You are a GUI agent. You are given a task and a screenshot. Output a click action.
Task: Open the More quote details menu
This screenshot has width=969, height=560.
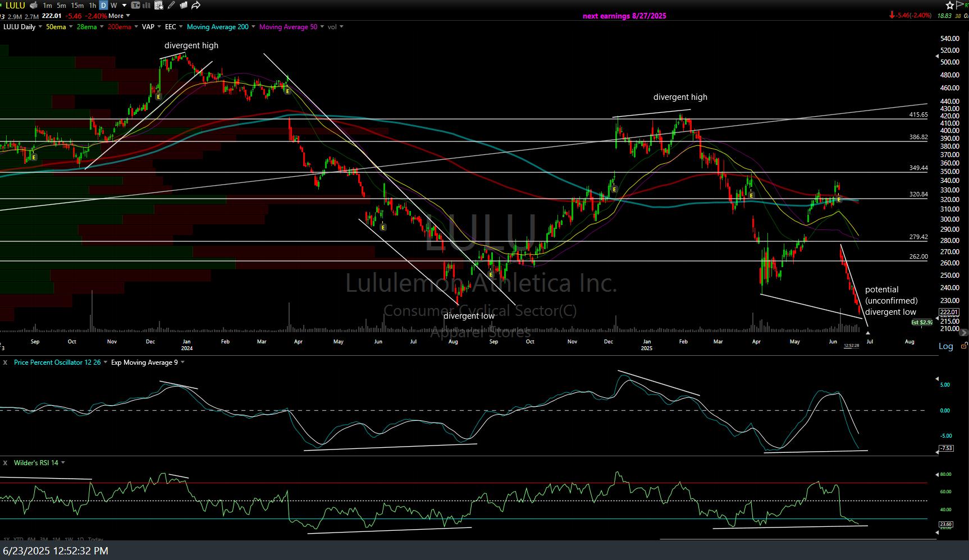pos(119,16)
